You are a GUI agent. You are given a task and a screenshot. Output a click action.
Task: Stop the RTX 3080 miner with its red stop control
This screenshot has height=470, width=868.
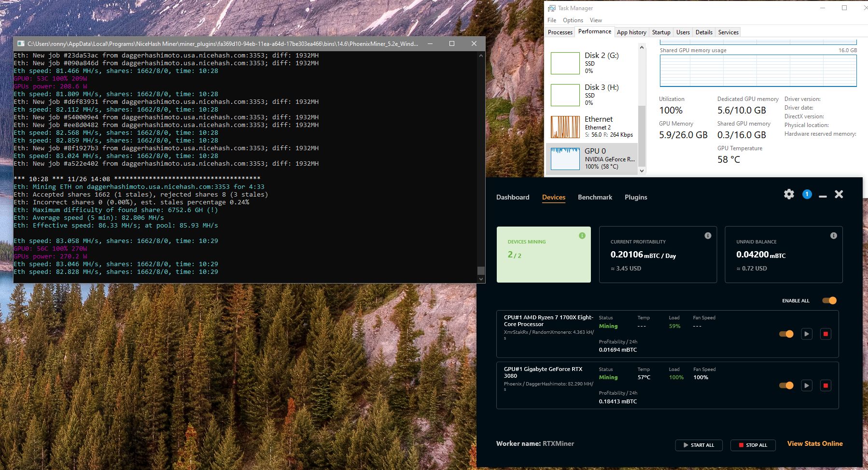pyautogui.click(x=826, y=385)
